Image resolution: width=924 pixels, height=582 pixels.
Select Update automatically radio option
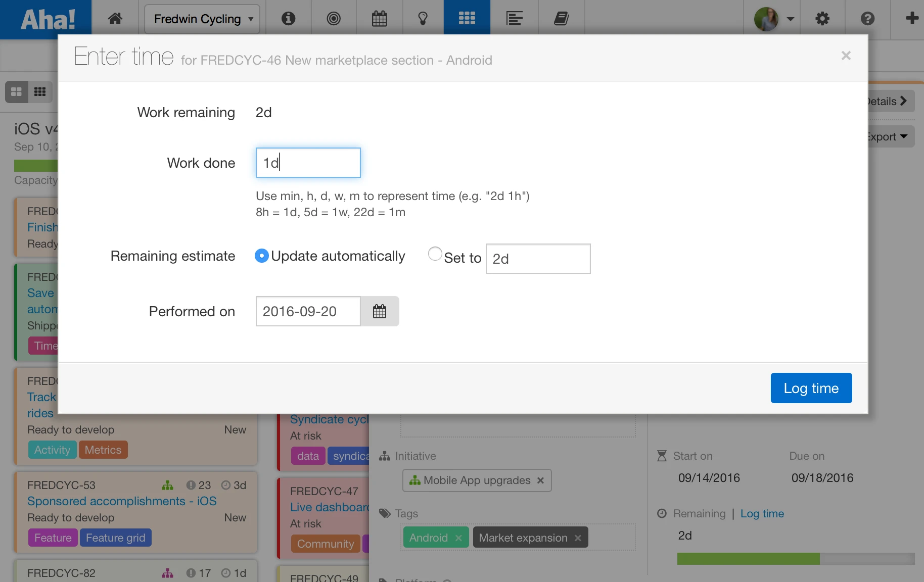tap(261, 256)
